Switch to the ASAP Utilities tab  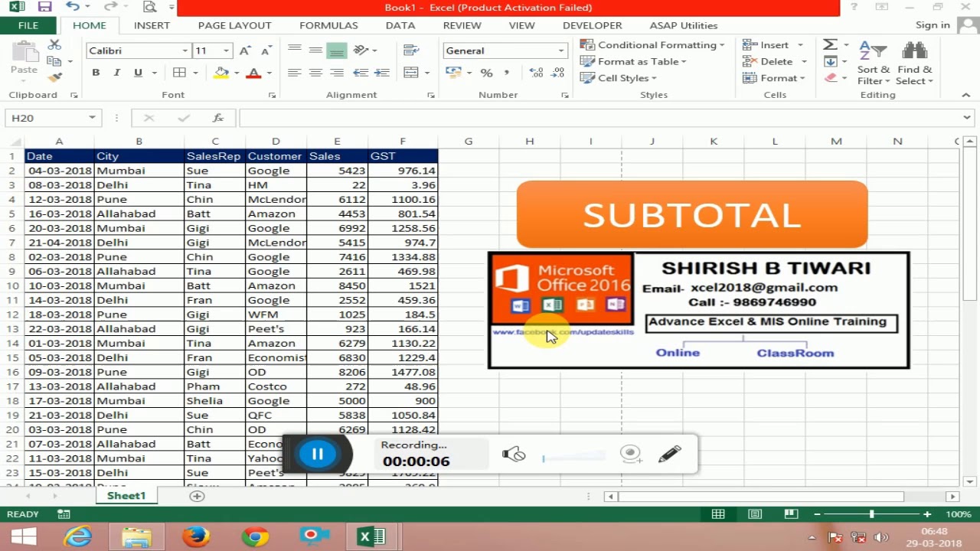point(684,25)
